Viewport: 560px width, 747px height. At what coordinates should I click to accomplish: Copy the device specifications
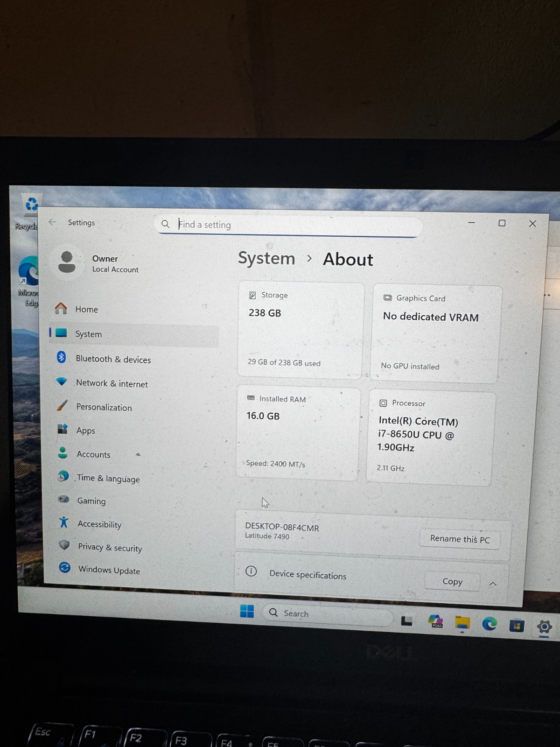[x=452, y=581]
